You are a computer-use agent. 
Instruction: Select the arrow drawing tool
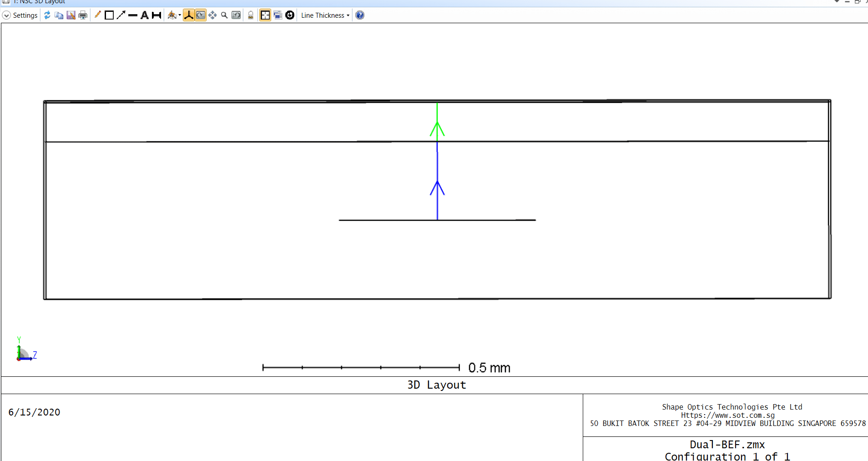(x=121, y=15)
